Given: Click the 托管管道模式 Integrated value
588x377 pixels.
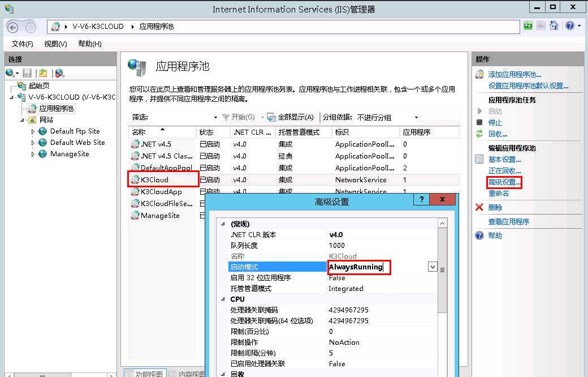Looking at the screenshot, I should [346, 288].
